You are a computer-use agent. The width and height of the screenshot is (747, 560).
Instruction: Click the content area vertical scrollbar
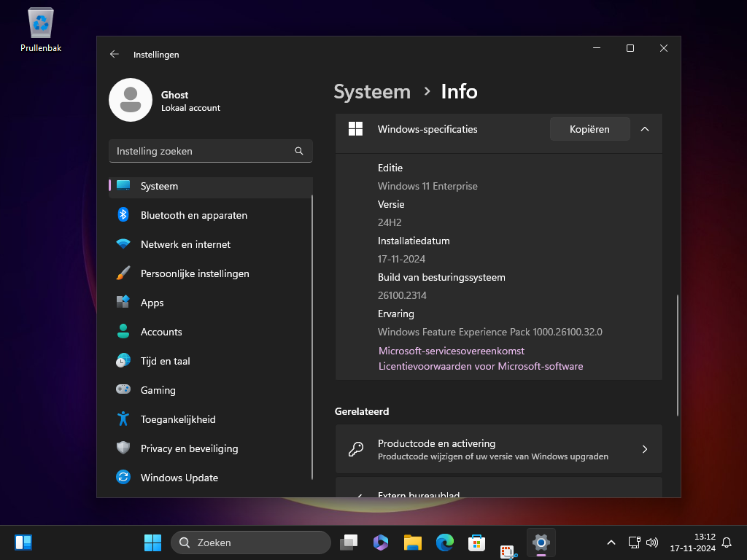point(677,355)
